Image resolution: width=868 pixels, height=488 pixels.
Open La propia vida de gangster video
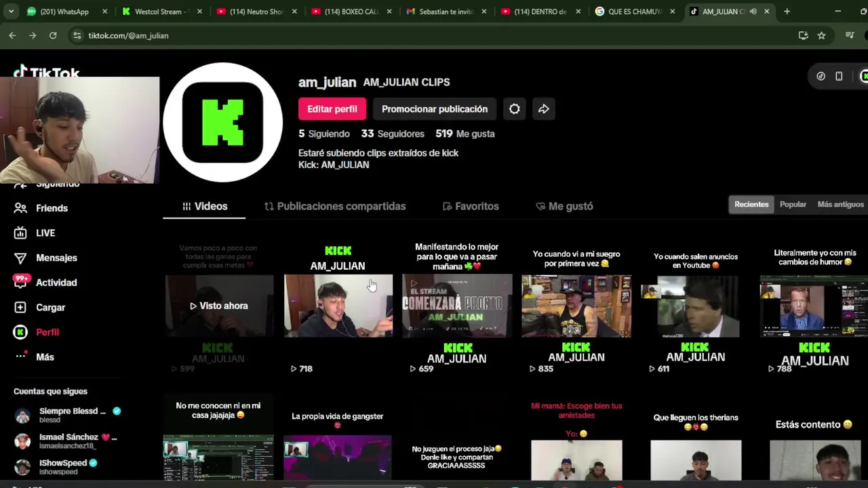coord(338,438)
